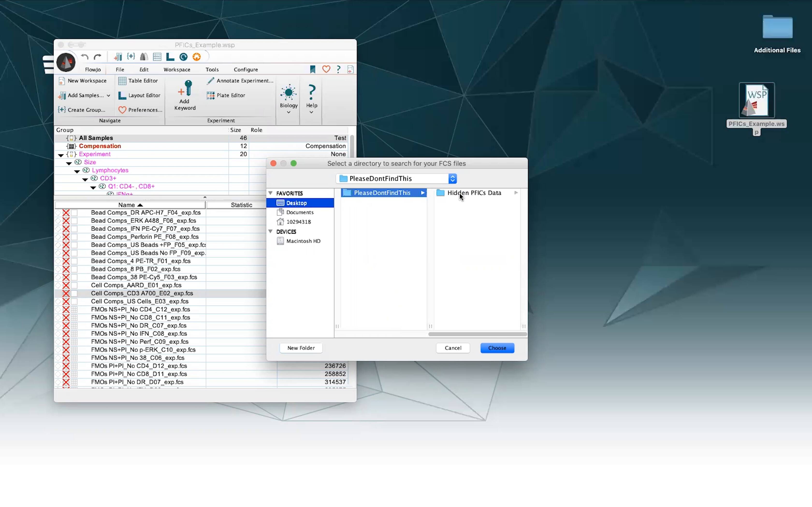Viewport: 812px width, 507px height.
Task: Open the Workspace ribbon tab
Action: pos(177,70)
